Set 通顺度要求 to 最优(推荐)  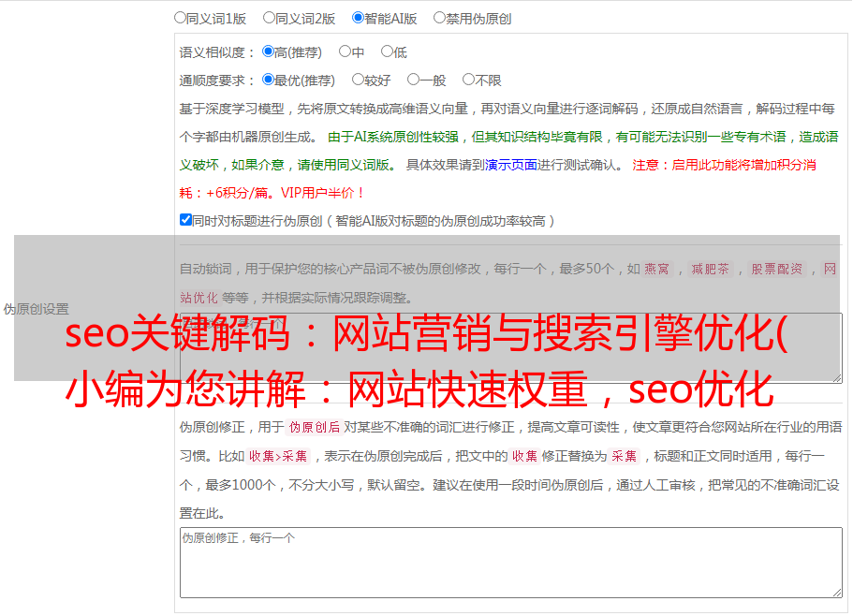tap(268, 80)
